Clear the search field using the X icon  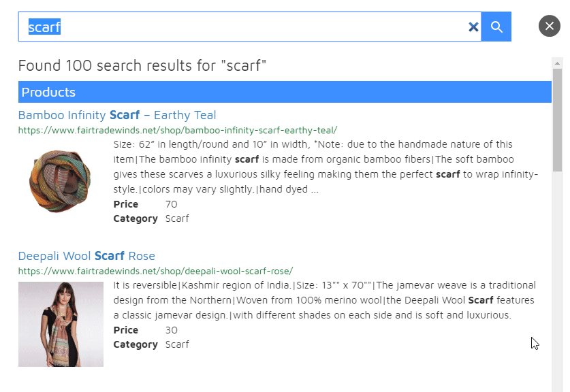(473, 27)
